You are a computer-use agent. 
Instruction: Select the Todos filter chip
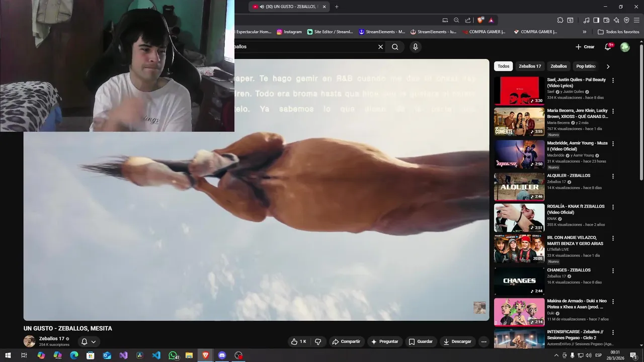503,66
